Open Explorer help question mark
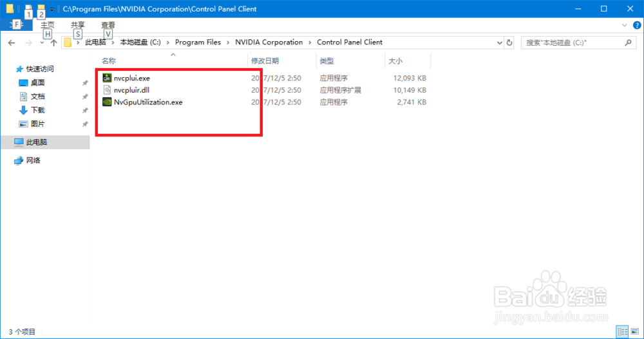The image size is (644, 339). coord(637,25)
